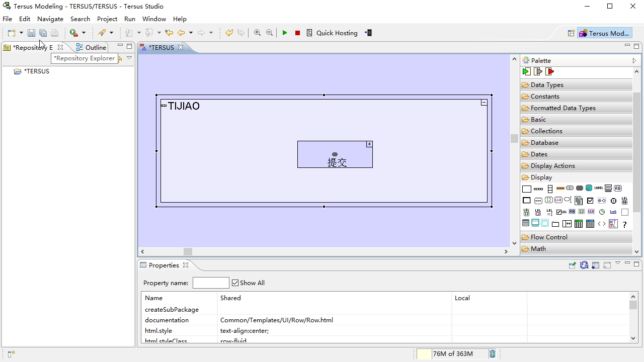Expand the Data Types palette drawer
The height and width of the screenshot is (362, 644).
[x=577, y=85]
